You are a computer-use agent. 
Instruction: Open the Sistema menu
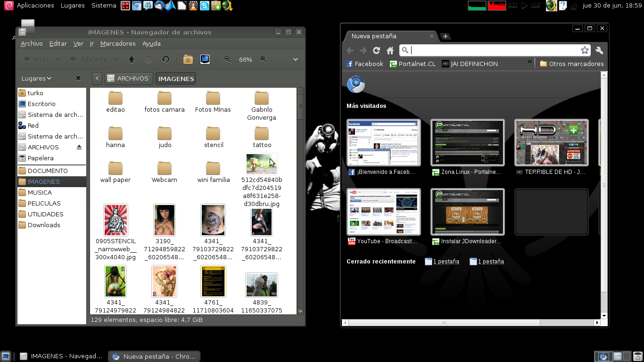104,6
